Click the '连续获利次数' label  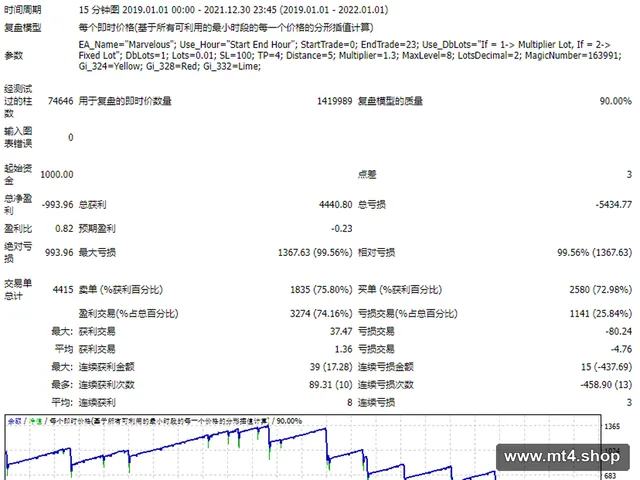pos(107,385)
